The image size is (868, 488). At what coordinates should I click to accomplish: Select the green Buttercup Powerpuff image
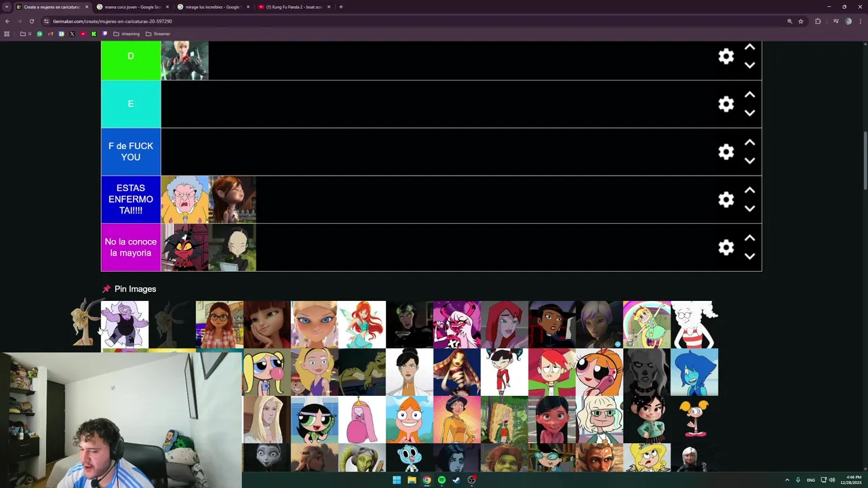(315, 420)
